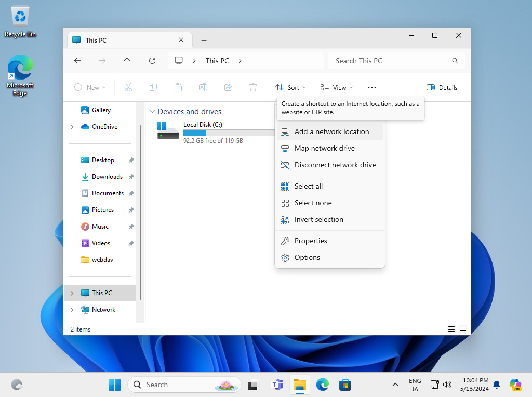Click This PC breadcrumb
The width and height of the screenshot is (532, 397).
[x=217, y=61]
